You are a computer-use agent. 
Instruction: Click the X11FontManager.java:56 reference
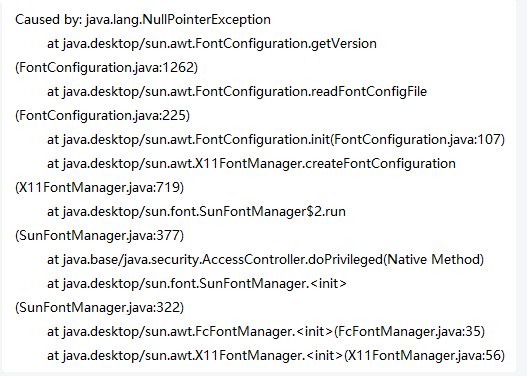pos(424,356)
